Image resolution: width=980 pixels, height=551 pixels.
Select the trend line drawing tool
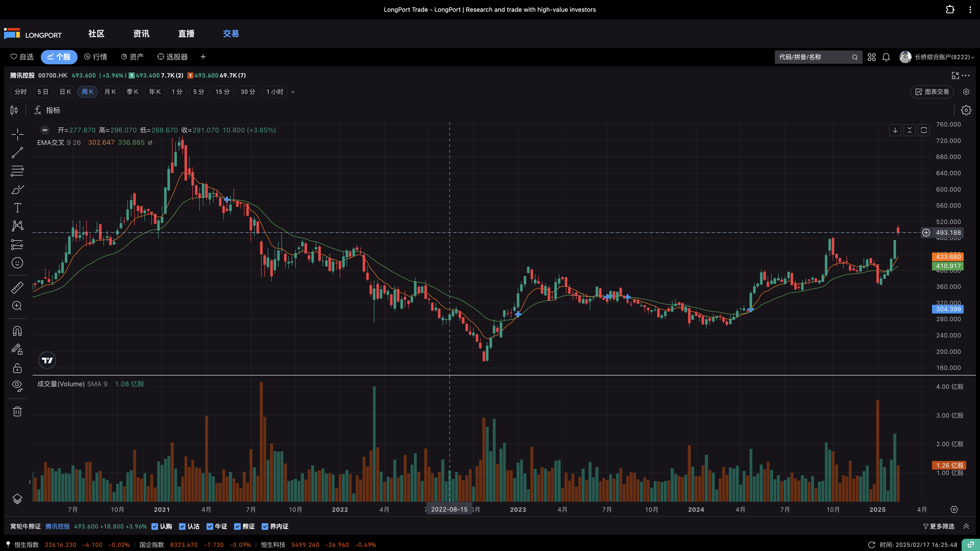click(17, 153)
